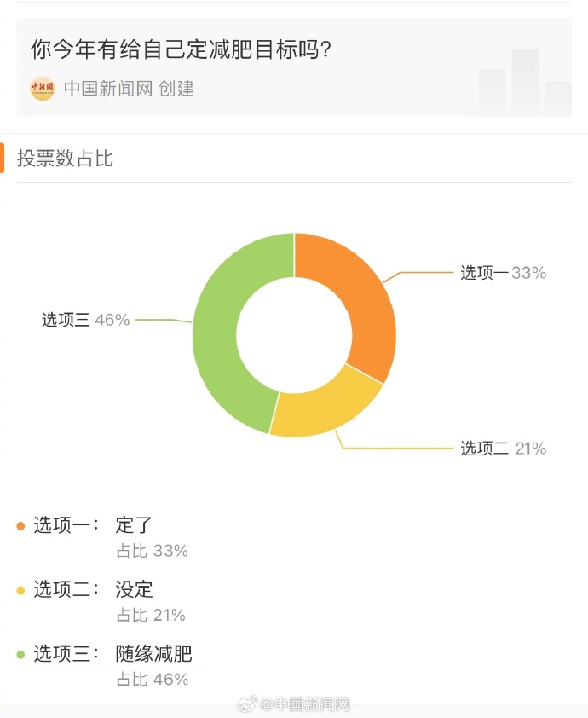This screenshot has height=718, width=588.
Task: Click the 选项三 46% chart label
Action: coord(85,320)
